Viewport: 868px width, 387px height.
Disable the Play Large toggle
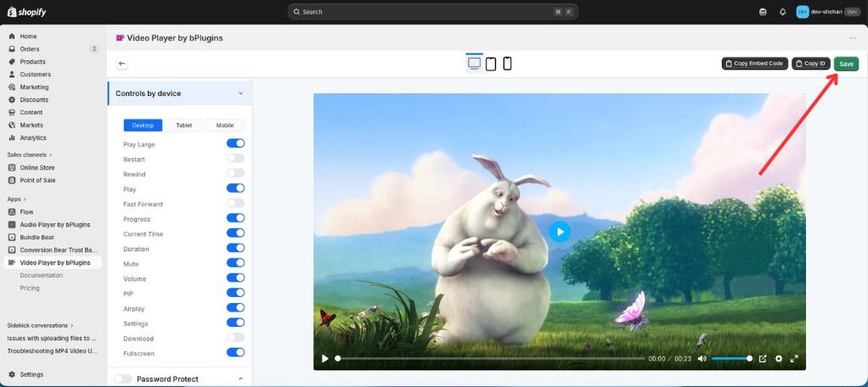(235, 144)
